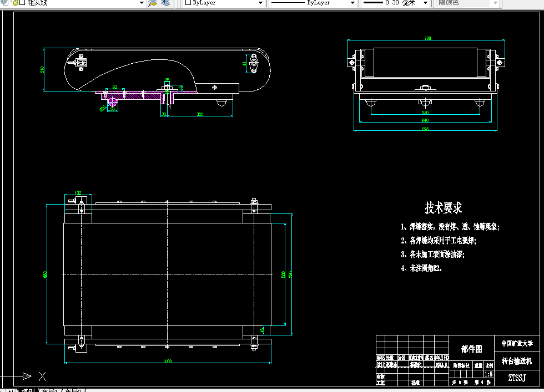Select the 788 dimension text
Screen dimensions: 544x392
427,38
